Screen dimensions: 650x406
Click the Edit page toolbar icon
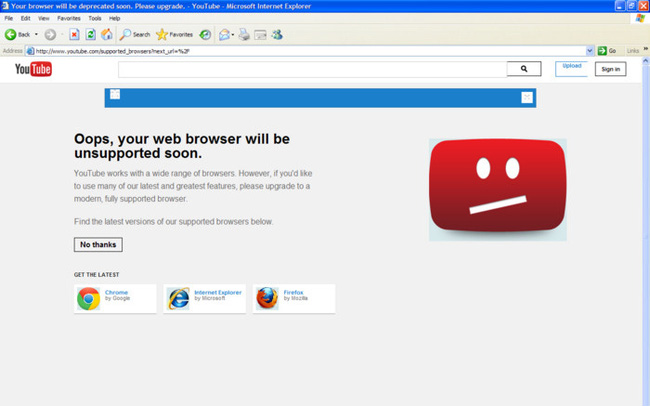tap(260, 35)
